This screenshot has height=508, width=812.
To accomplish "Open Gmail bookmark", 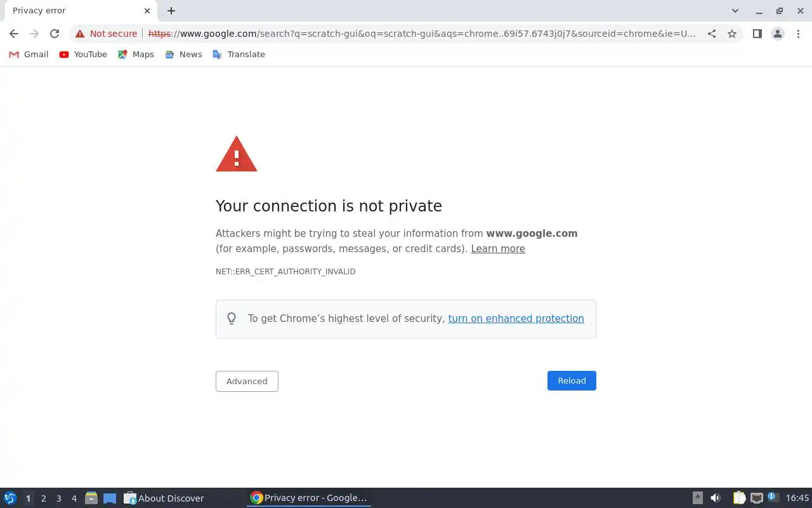I will [x=29, y=55].
